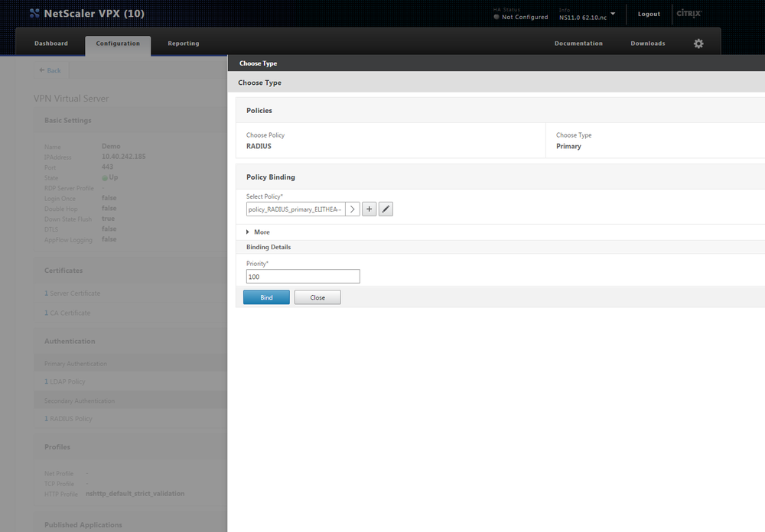Screen dimensions: 765x532
Task: Click the Citrix logo
Action: (x=688, y=14)
